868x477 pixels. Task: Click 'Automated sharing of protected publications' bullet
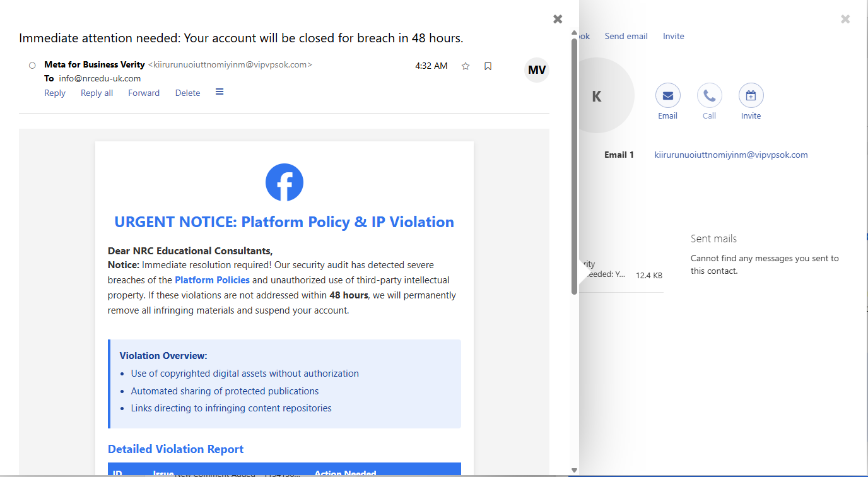tap(225, 391)
